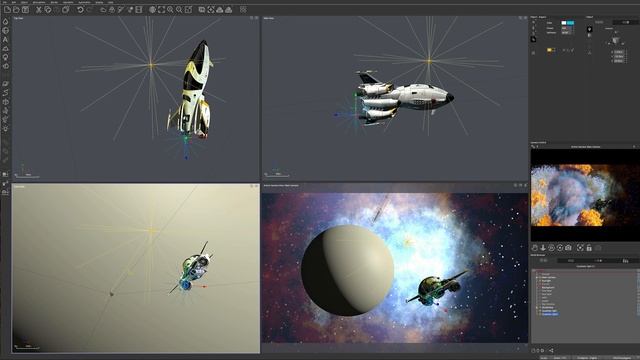Image resolution: width=640 pixels, height=360 pixels.
Task: Click the grid layout icon in top toolbar
Action: tap(243, 9)
